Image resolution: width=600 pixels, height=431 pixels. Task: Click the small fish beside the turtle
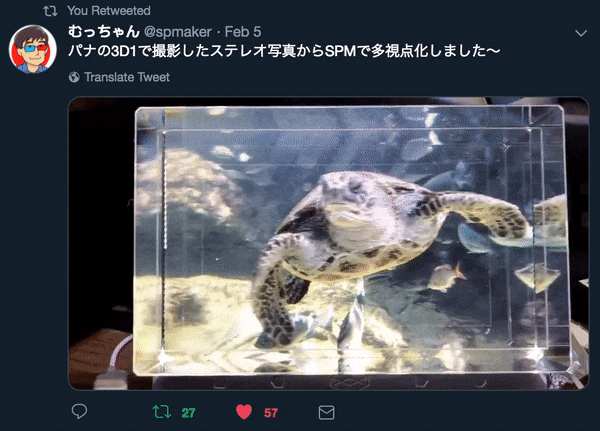pyautogui.click(x=446, y=276)
